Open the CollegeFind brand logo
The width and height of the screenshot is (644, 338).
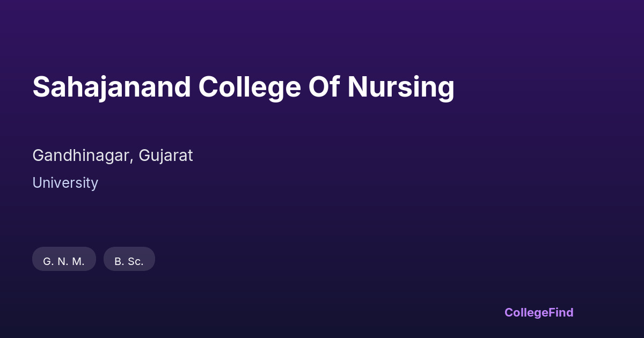click(538, 312)
